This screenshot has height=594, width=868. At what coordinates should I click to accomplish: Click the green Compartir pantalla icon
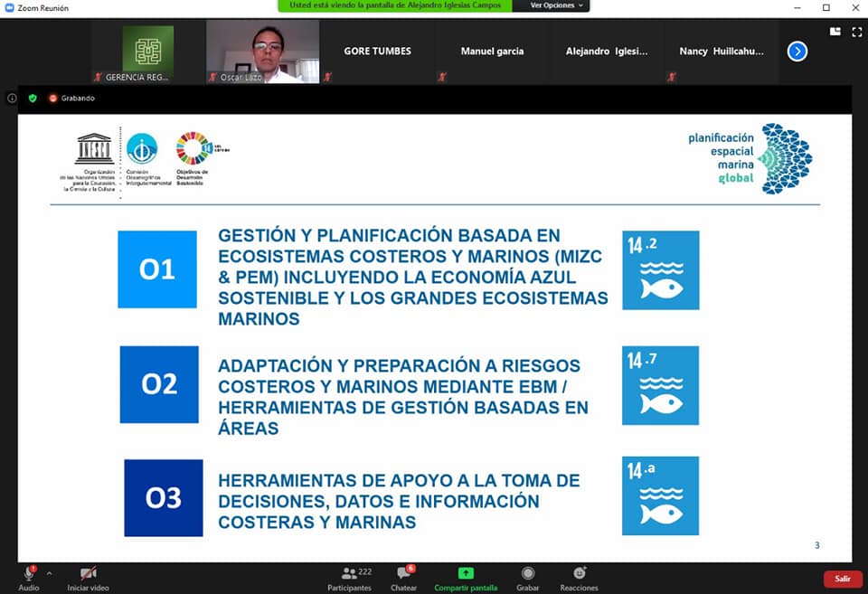point(466,573)
